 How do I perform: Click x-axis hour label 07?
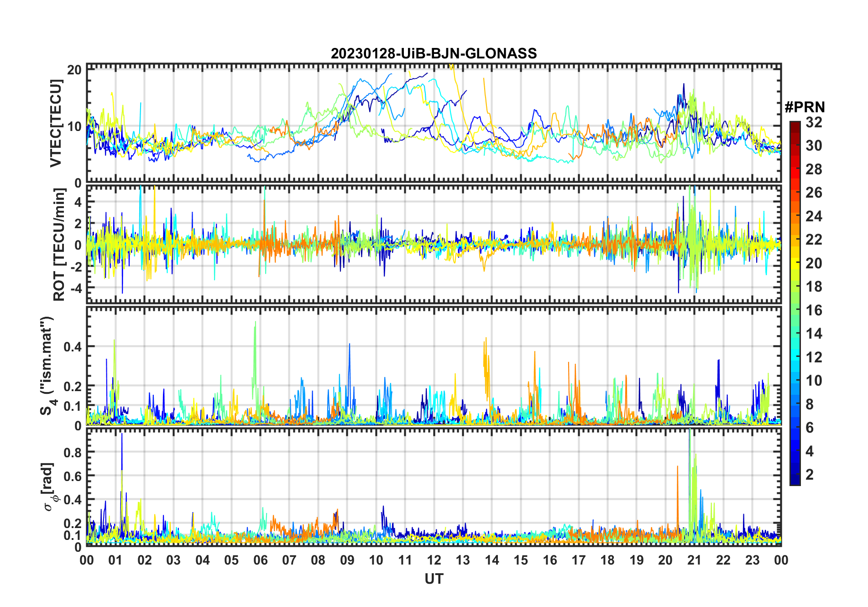click(289, 560)
